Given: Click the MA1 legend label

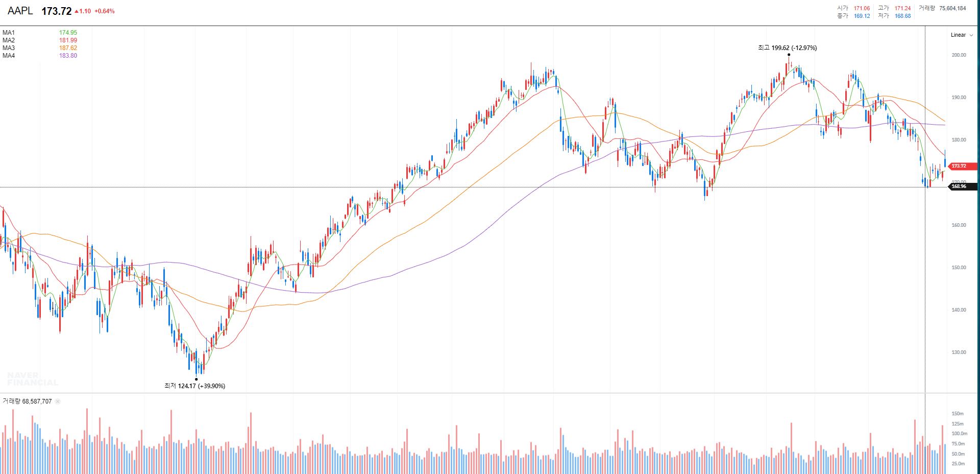Looking at the screenshot, I should pyautogui.click(x=9, y=33).
